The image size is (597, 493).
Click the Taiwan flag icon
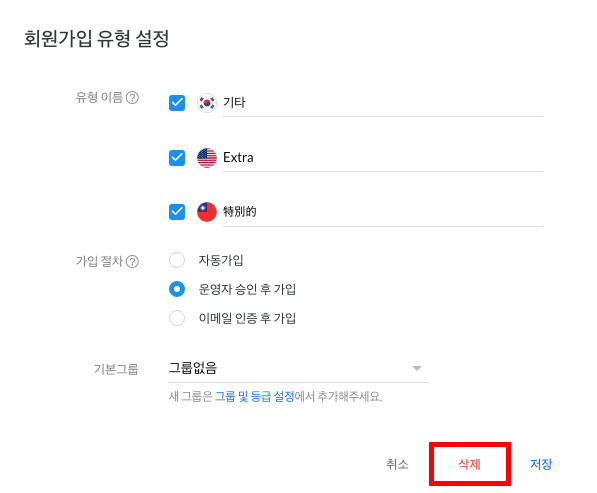pos(207,212)
